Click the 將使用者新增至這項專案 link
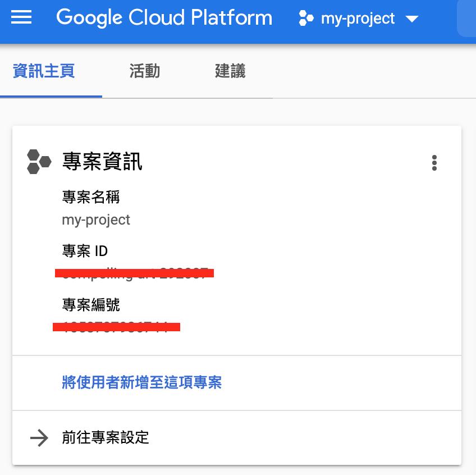The width and height of the screenshot is (476, 475). 142,382
